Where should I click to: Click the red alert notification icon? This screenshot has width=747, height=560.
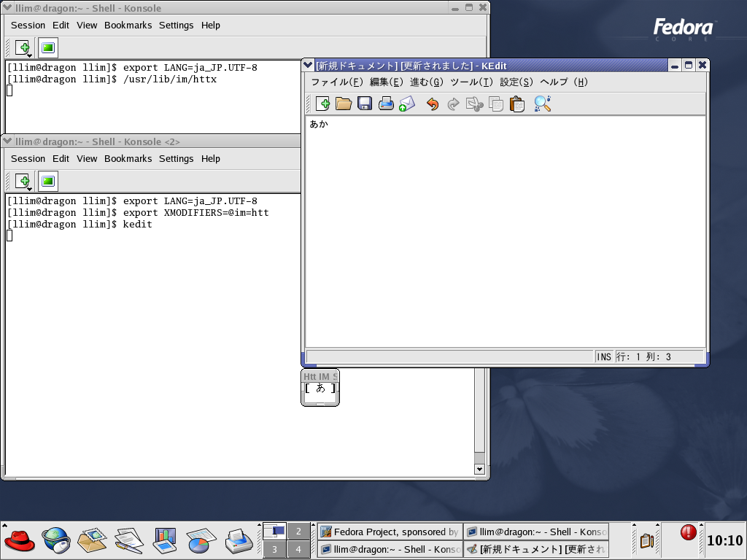coord(688,532)
